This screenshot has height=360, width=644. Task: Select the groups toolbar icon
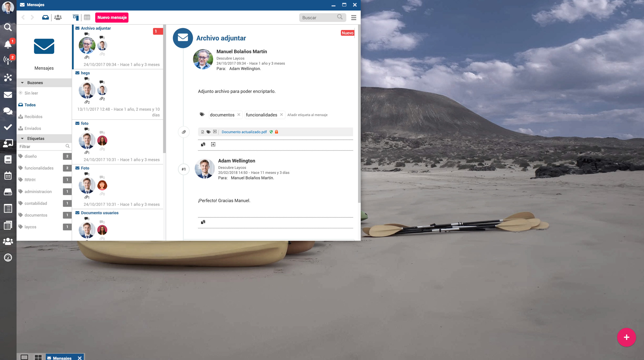pyautogui.click(x=58, y=17)
